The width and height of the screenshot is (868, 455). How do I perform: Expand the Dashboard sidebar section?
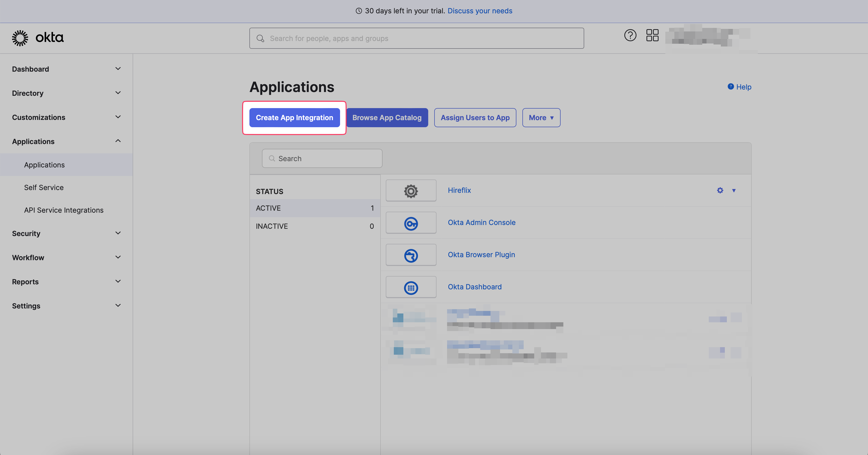pyautogui.click(x=66, y=69)
